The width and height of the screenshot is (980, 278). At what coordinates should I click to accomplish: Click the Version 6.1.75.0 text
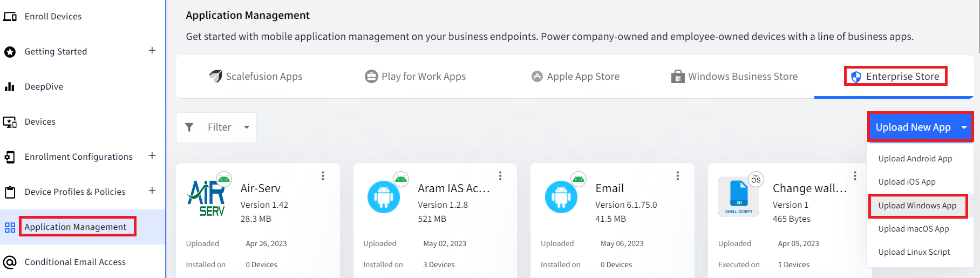(626, 205)
